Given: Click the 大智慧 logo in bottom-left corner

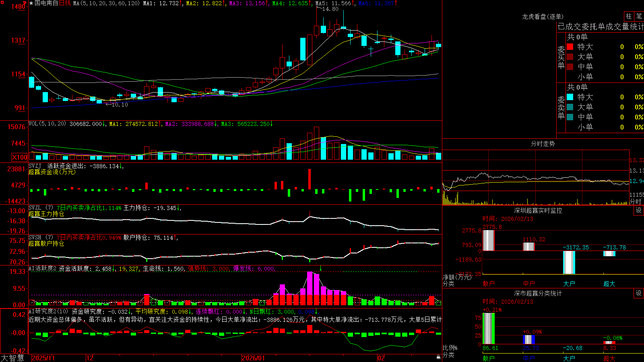Looking at the screenshot, I should (12, 358).
